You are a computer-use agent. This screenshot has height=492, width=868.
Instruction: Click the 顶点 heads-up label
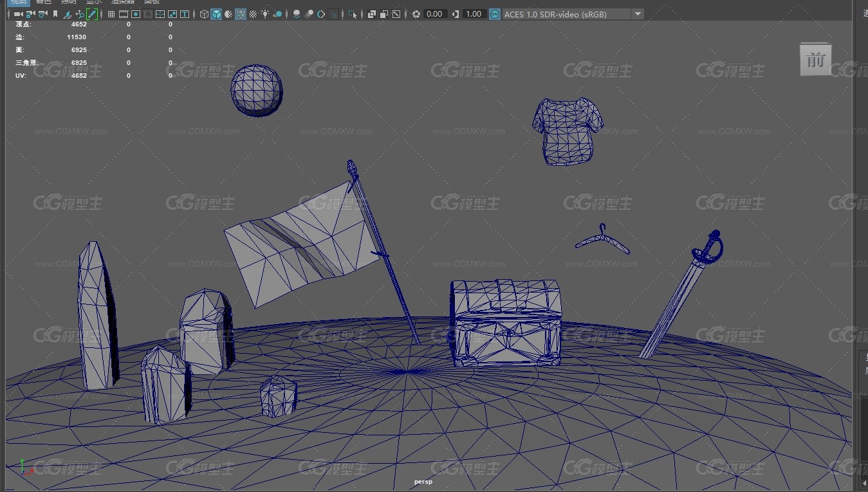click(23, 24)
